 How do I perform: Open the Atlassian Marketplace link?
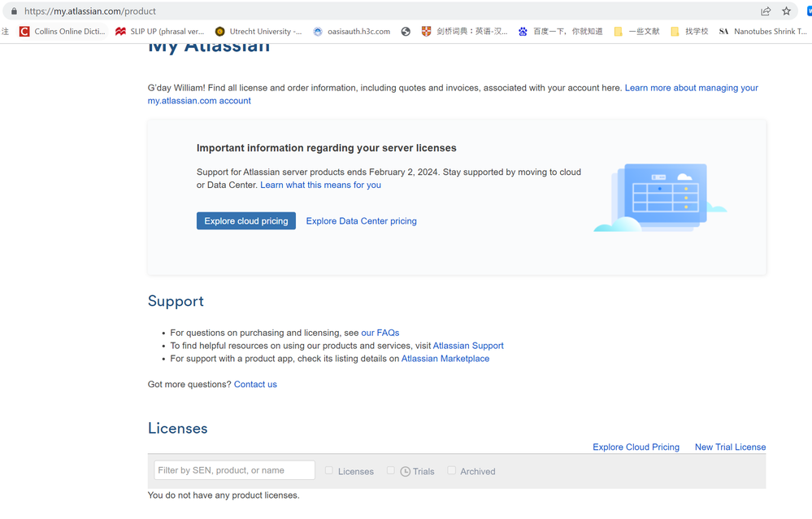(445, 359)
